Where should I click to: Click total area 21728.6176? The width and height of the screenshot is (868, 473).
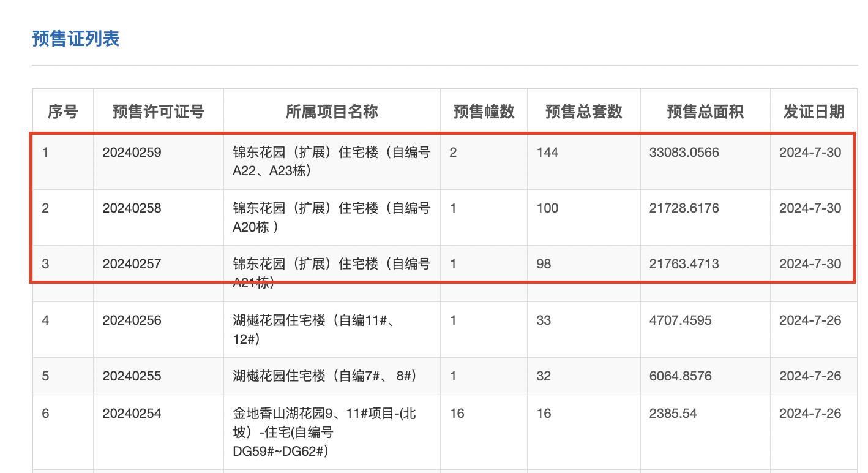point(684,208)
